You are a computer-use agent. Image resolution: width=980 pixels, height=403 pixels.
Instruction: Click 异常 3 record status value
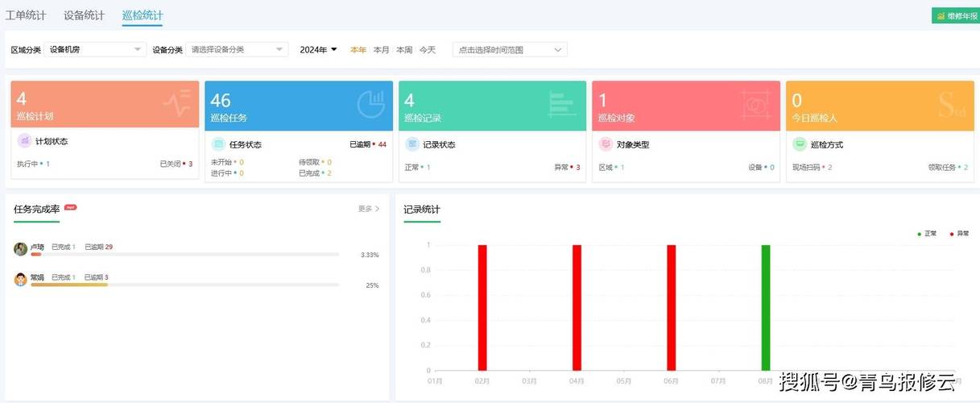tap(567, 168)
